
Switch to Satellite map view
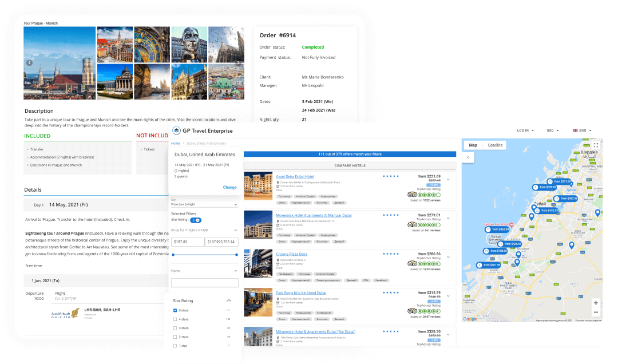(x=495, y=145)
